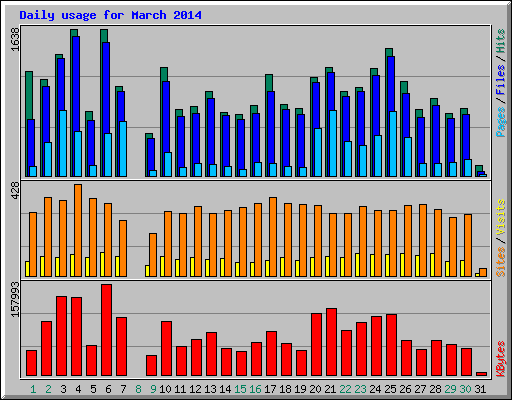Click day label 19 on x-axis
The width and height of the screenshot is (512, 400).
(x=300, y=389)
